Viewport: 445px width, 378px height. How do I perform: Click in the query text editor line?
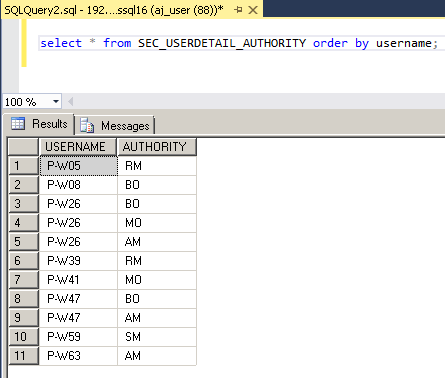click(x=242, y=43)
